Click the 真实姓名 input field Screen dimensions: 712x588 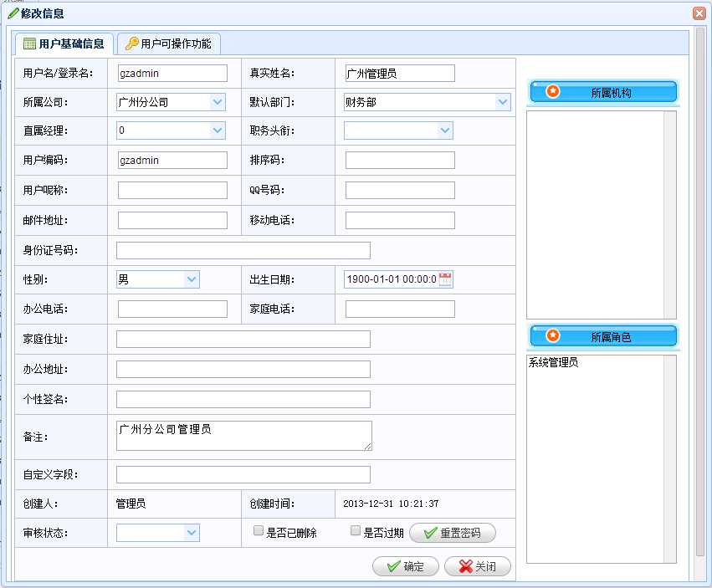point(400,73)
